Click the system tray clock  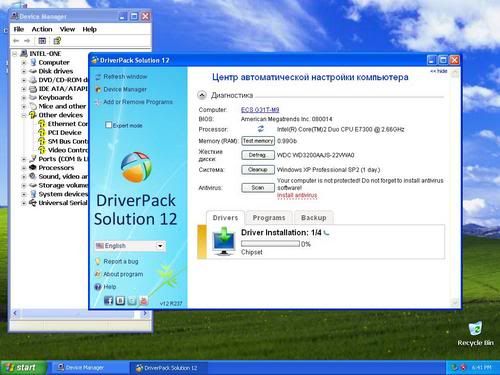pos(482,368)
